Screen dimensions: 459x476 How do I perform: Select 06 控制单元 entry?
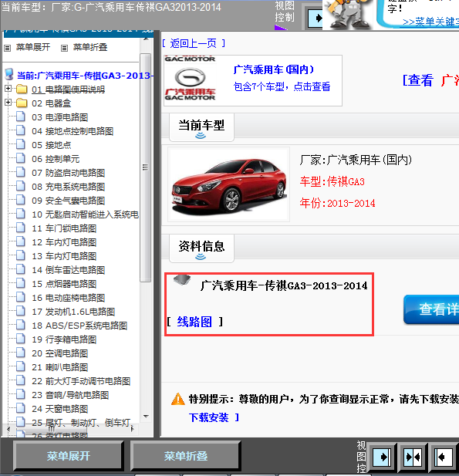(x=56, y=159)
